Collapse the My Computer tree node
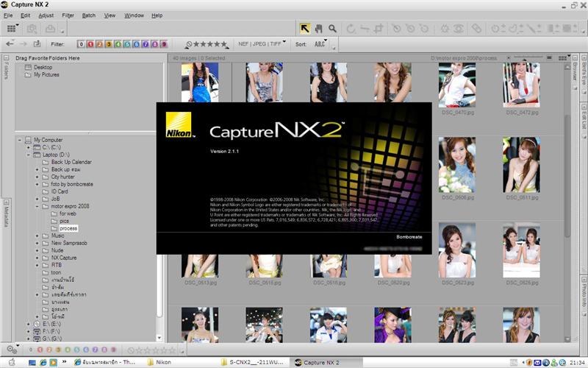The width and height of the screenshot is (588, 368). coord(20,140)
